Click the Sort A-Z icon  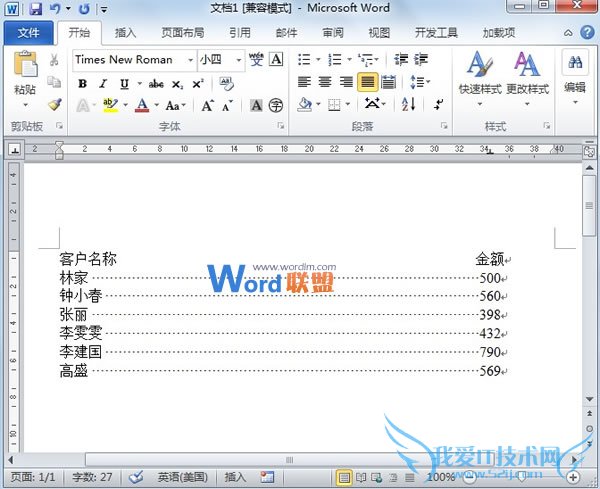[x=409, y=104]
